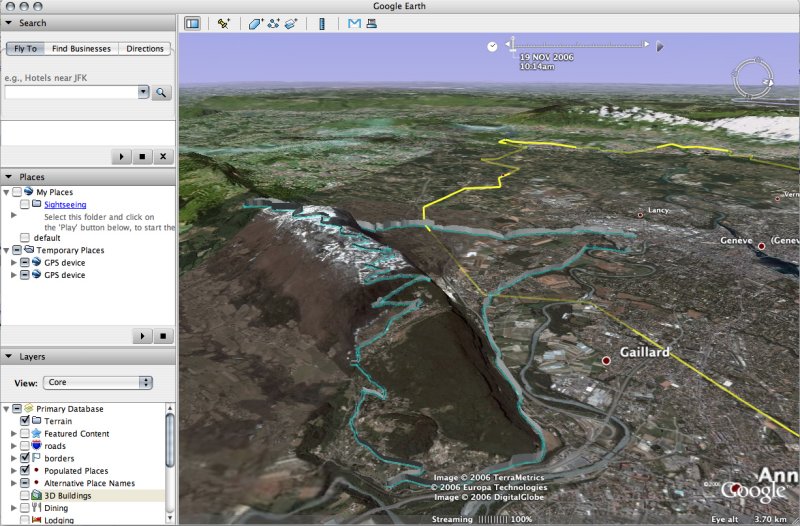
Task: Toggle the My Places checkbox
Action: point(17,192)
